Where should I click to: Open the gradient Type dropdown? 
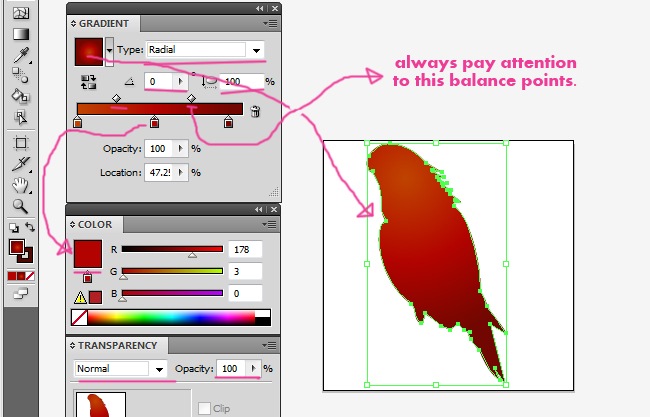coord(257,50)
